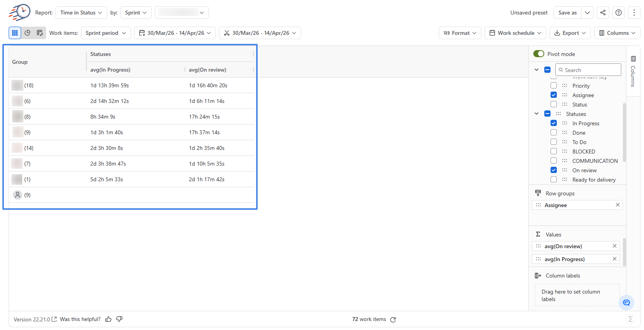Click the thumbs up feedback icon
Image resolution: width=644 pixels, height=330 pixels.
108,319
